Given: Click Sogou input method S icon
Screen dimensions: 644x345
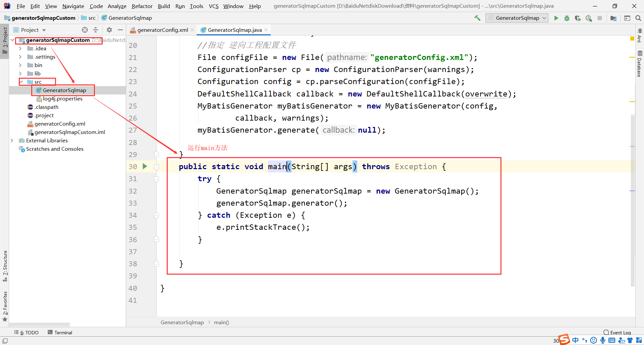Looking at the screenshot, I should point(565,339).
